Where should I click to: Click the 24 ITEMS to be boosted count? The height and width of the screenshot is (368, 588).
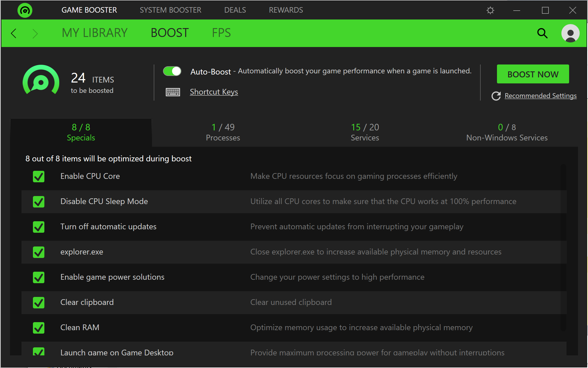tap(92, 83)
